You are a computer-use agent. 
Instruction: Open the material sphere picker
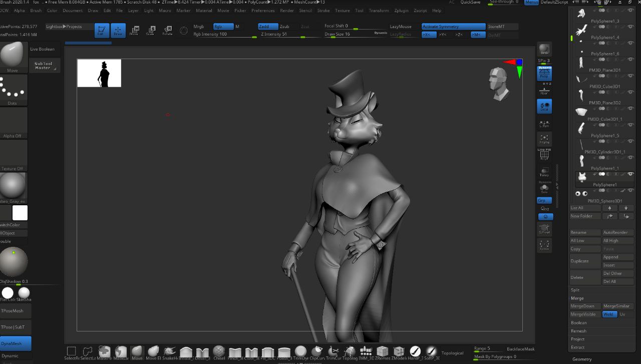tap(14, 188)
